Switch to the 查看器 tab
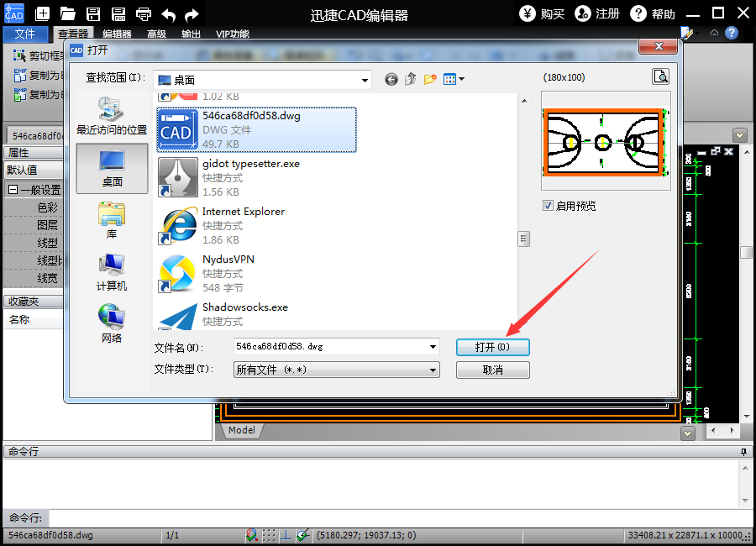756x546 pixels. [73, 34]
